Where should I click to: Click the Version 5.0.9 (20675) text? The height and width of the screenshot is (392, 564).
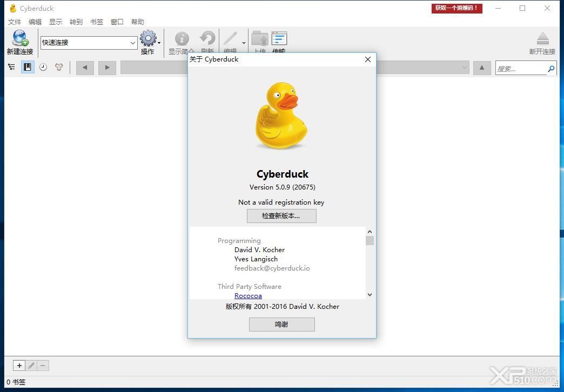(283, 187)
